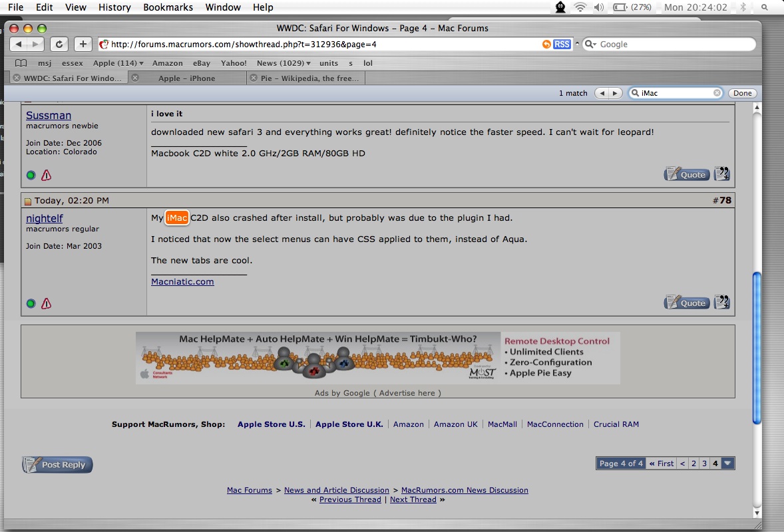Go to page 2 of thread
Screen dimensions: 784x532
click(693, 464)
